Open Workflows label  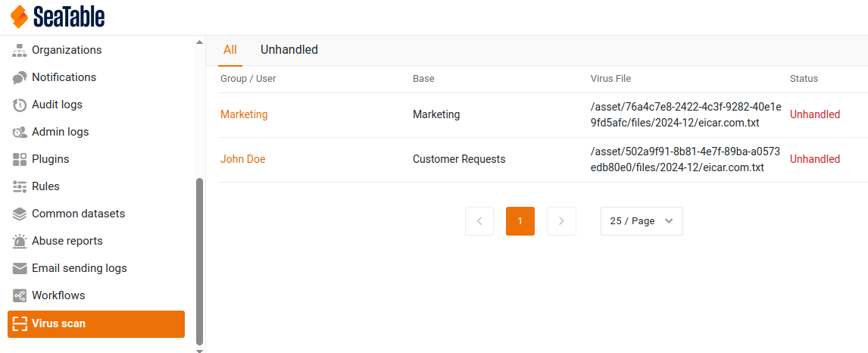coord(58,295)
